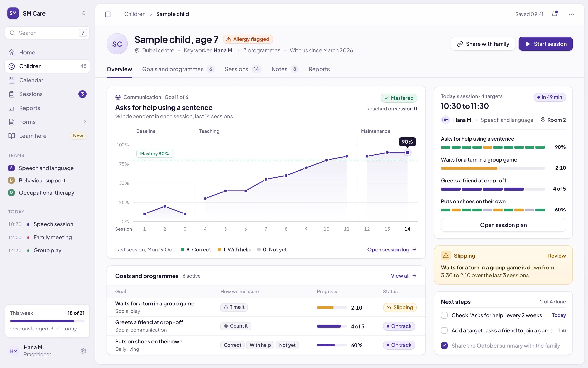Click the Forms document icon
Screen dimensions: 588x368
pyautogui.click(x=11, y=122)
